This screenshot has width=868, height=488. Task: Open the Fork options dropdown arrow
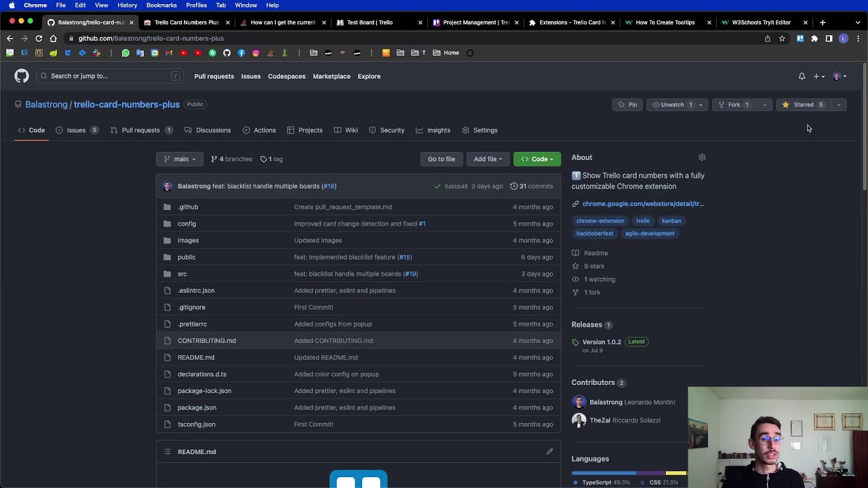pyautogui.click(x=764, y=104)
